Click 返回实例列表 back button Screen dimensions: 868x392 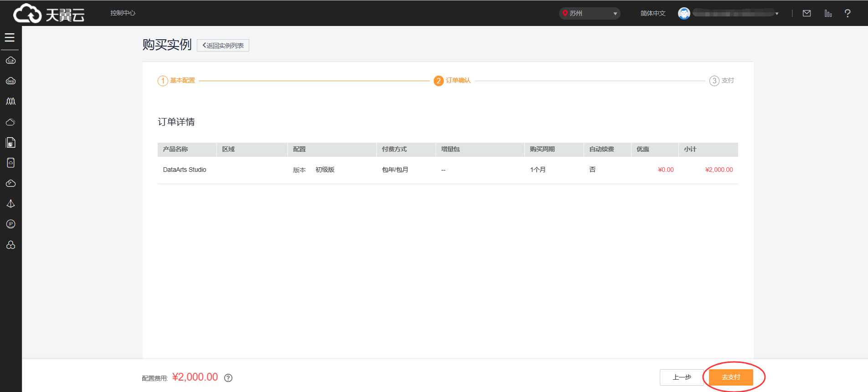223,46
